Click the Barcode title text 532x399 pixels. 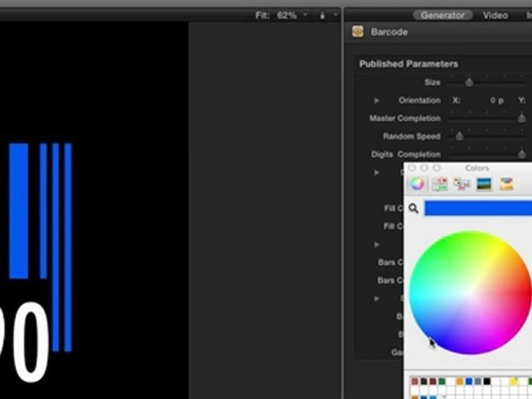[x=389, y=32]
